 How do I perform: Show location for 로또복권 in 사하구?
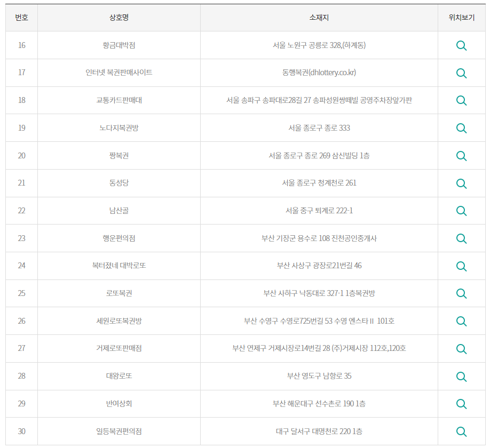(x=461, y=293)
